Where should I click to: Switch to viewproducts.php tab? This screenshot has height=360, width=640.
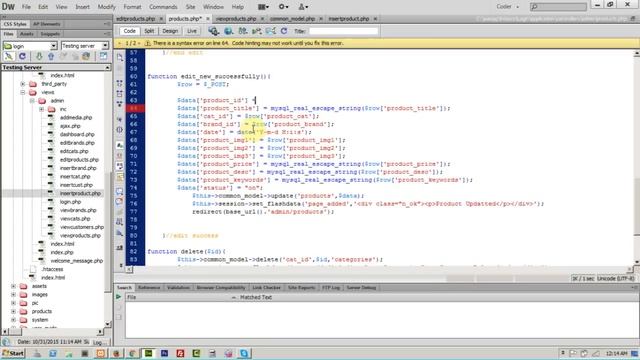[236, 19]
